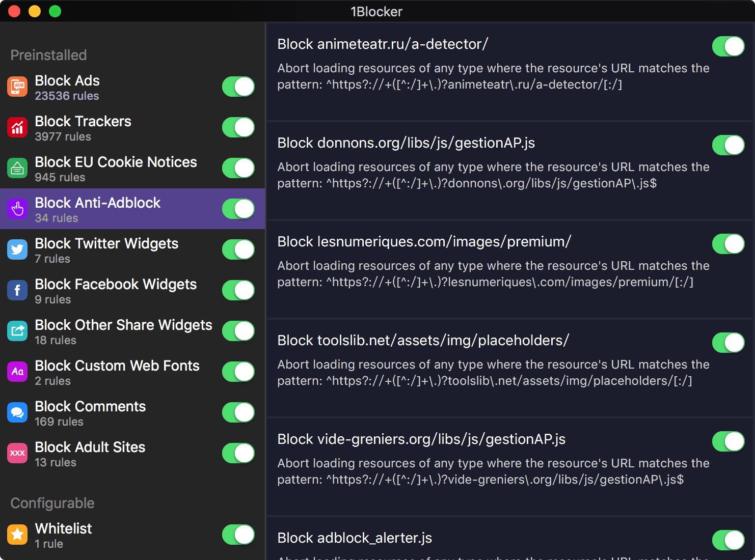This screenshot has height=560, width=755.
Task: Turn off Block Other Share Widgets switch
Action: tap(238, 331)
